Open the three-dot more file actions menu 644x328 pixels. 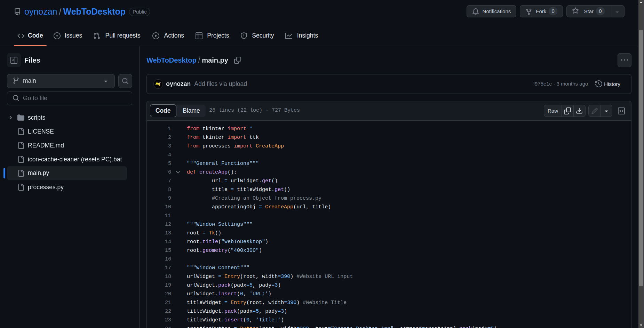624,60
